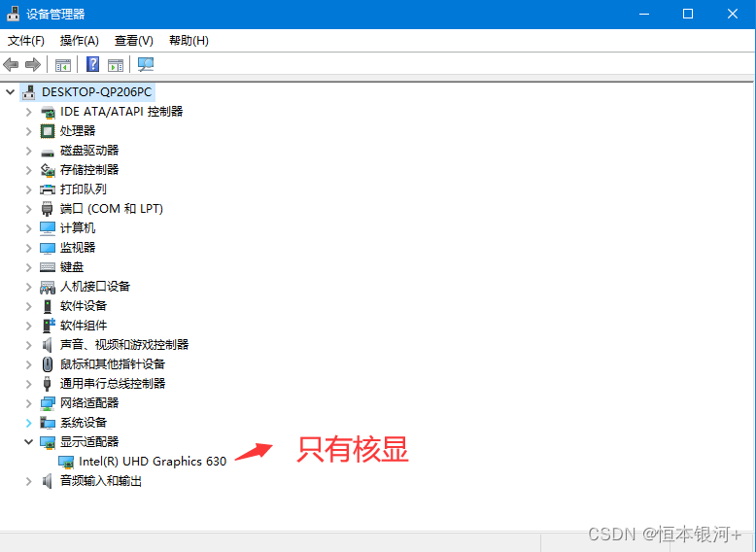Click the show/hide action pane toolbar icon
The height and width of the screenshot is (552, 756).
point(116,64)
